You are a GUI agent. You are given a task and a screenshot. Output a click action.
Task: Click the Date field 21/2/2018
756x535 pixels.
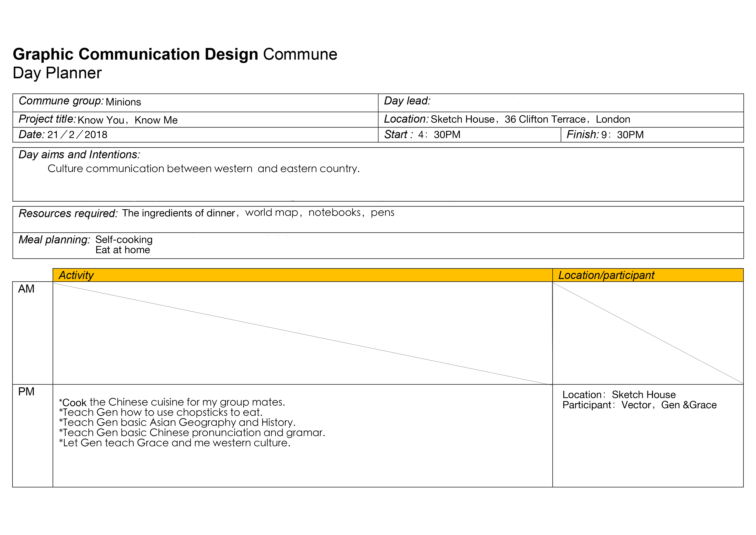77,135
